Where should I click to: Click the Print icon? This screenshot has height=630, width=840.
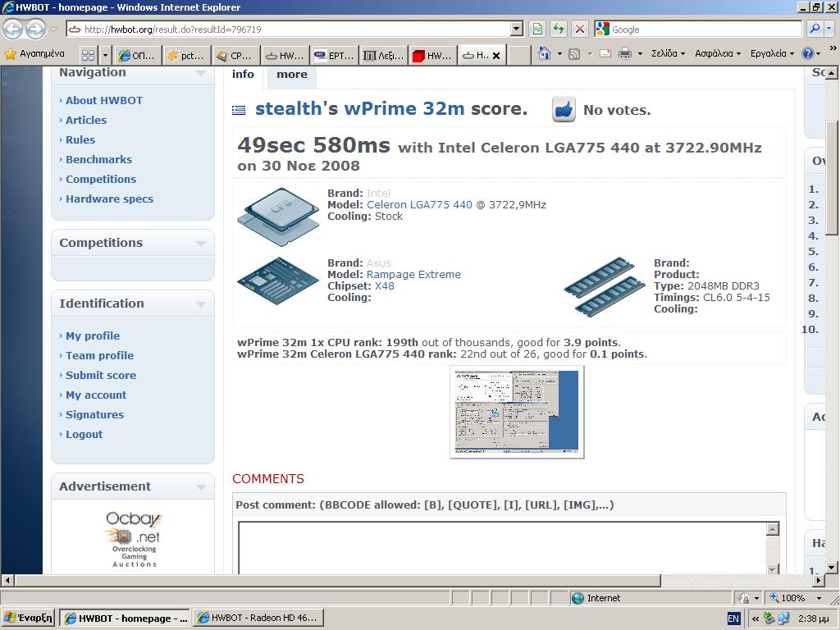[x=624, y=53]
